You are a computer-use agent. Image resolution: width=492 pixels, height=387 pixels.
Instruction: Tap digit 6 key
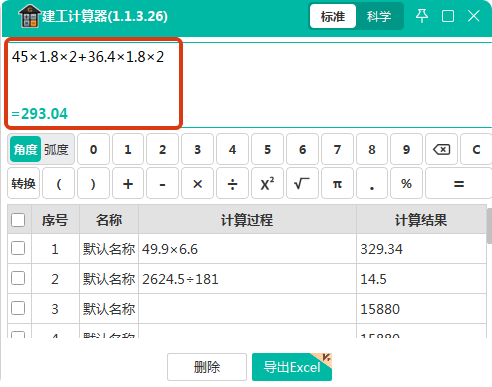click(302, 149)
